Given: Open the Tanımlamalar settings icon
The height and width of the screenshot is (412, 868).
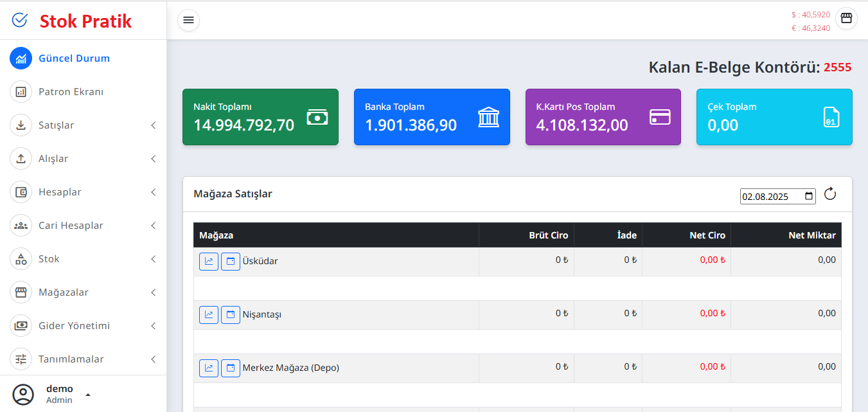Looking at the screenshot, I should [x=21, y=359].
